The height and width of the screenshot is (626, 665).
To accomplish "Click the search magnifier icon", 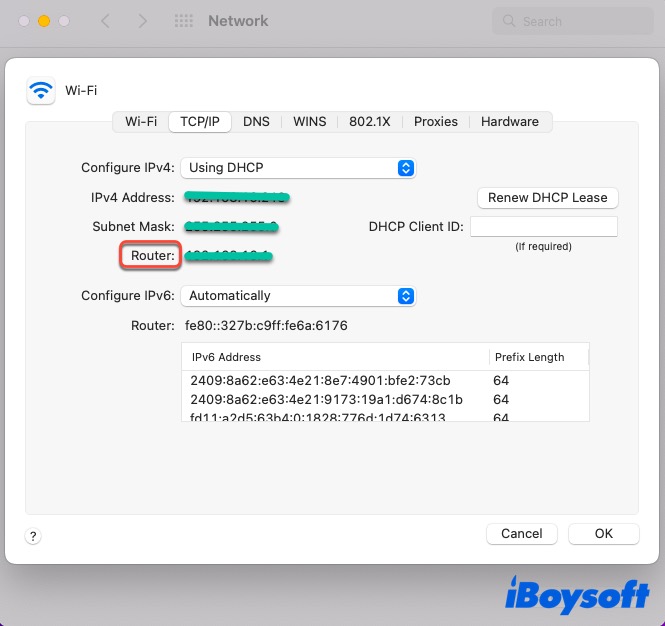I will pos(509,21).
